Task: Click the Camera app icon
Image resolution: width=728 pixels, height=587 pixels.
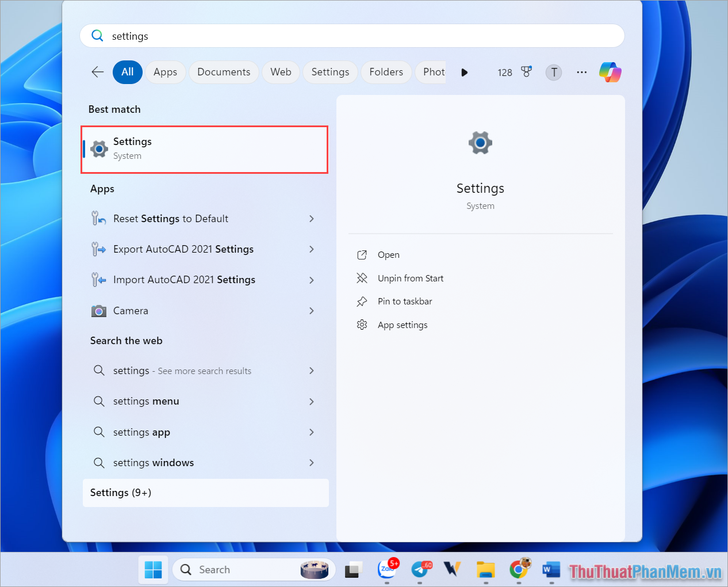Action: point(99,311)
